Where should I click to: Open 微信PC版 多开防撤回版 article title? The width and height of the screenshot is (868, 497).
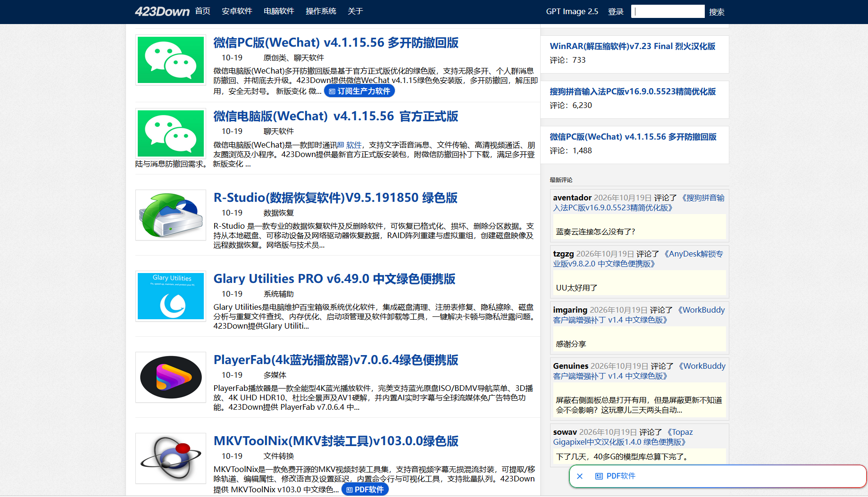tap(336, 42)
